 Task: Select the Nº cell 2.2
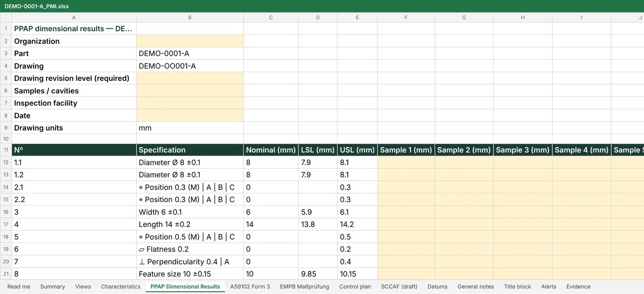click(x=74, y=199)
